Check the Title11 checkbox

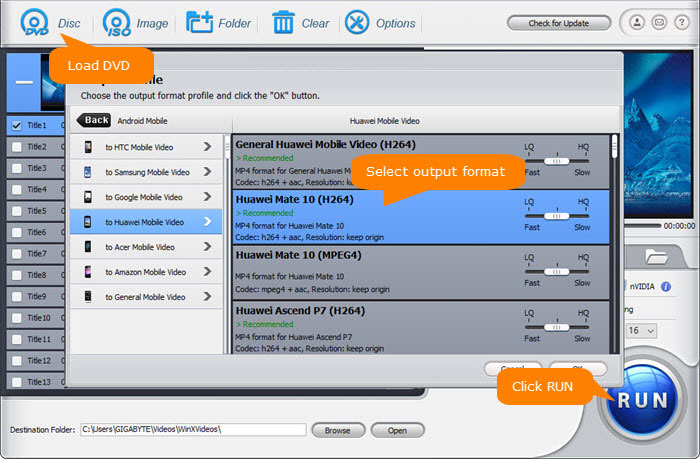click(x=17, y=340)
